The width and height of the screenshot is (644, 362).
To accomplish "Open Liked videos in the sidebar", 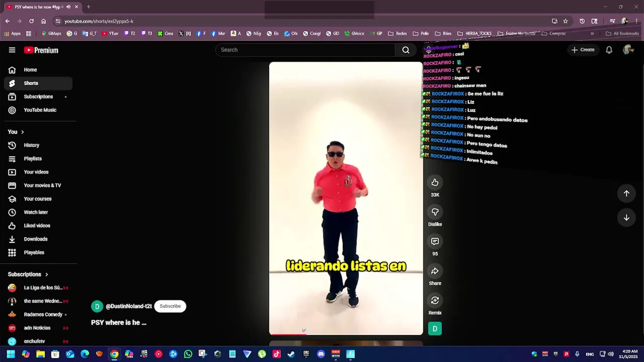I will pyautogui.click(x=38, y=226).
